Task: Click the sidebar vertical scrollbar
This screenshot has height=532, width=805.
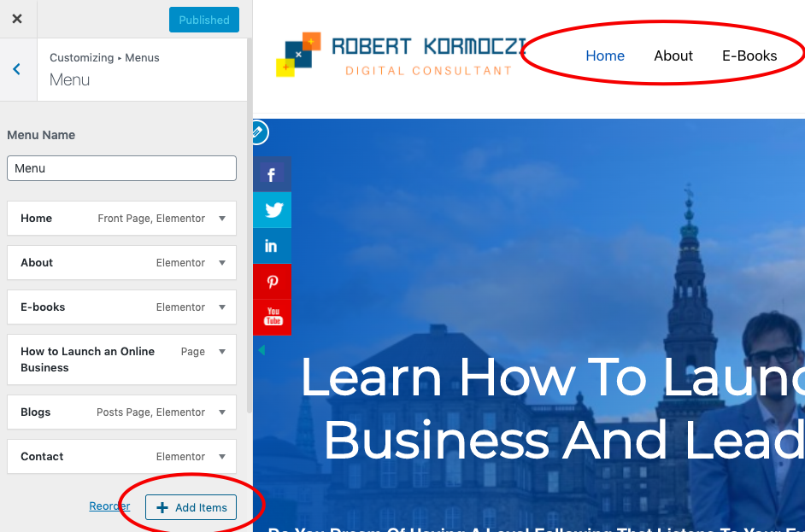Action: point(250,225)
